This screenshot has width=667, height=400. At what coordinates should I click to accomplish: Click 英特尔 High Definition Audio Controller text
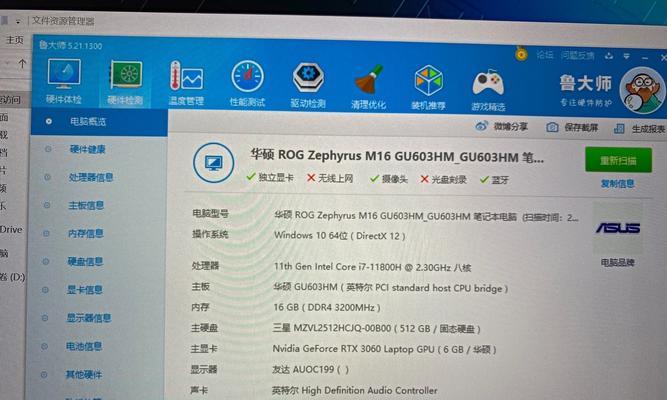coord(354,390)
